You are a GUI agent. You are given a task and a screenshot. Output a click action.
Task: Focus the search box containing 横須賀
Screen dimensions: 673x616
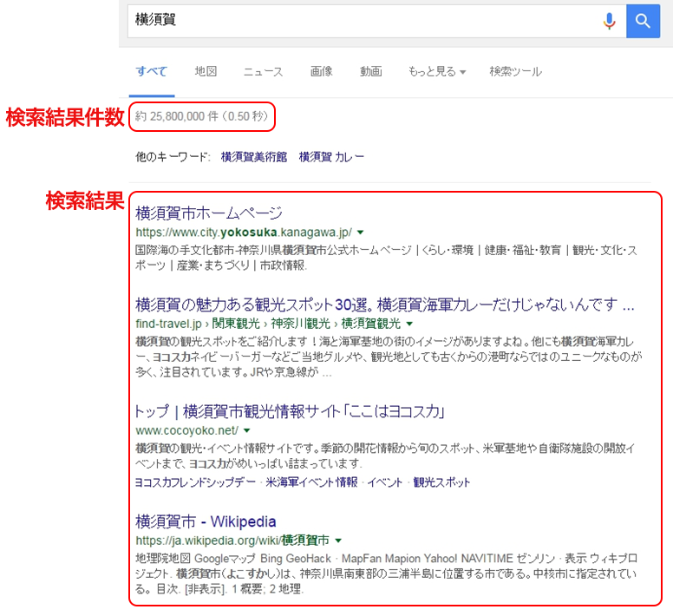tap(376, 21)
